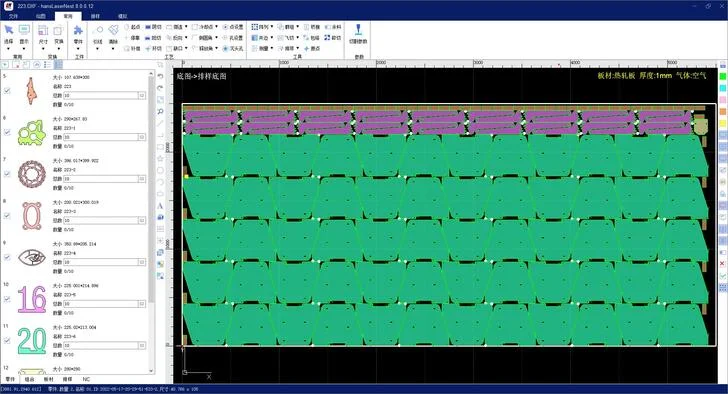This screenshot has width=728, height=394.
Task: Open total quantity dropdown for part 7
Action: point(142,179)
